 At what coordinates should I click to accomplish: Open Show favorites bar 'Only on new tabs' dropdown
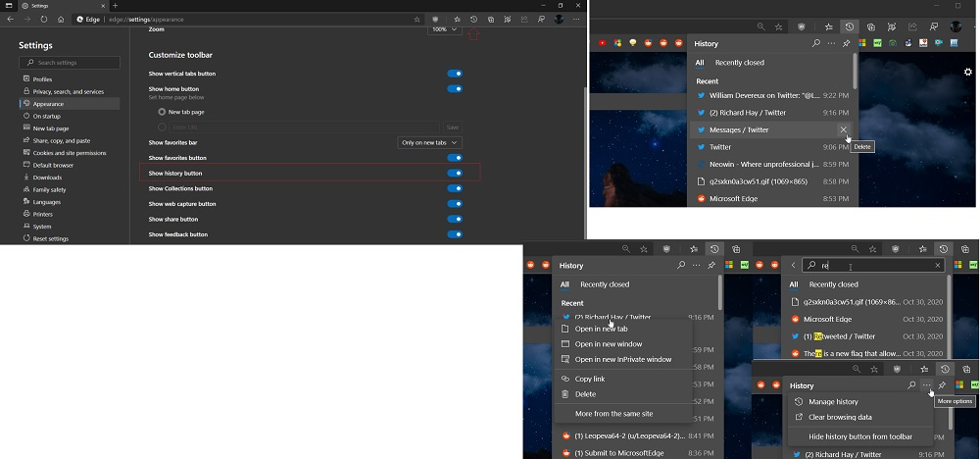[430, 142]
